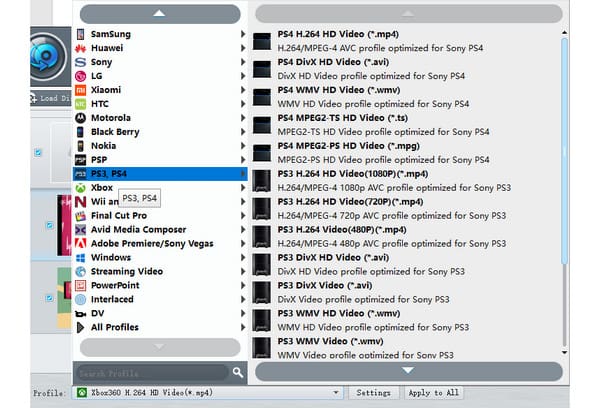Click the LG logo icon
The height and width of the screenshot is (408, 600).
pos(80,76)
